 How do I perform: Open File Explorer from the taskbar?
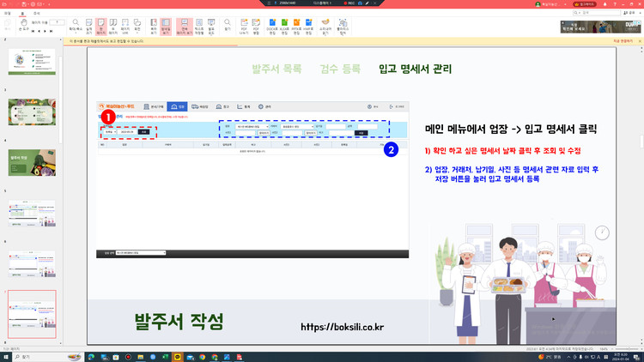tap(141, 357)
